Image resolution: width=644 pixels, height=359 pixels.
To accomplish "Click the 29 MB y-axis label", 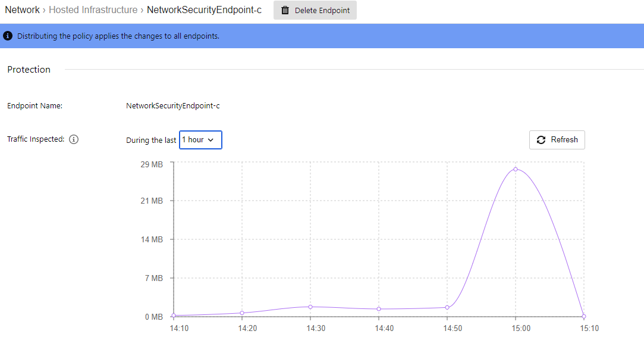I will coord(152,164).
